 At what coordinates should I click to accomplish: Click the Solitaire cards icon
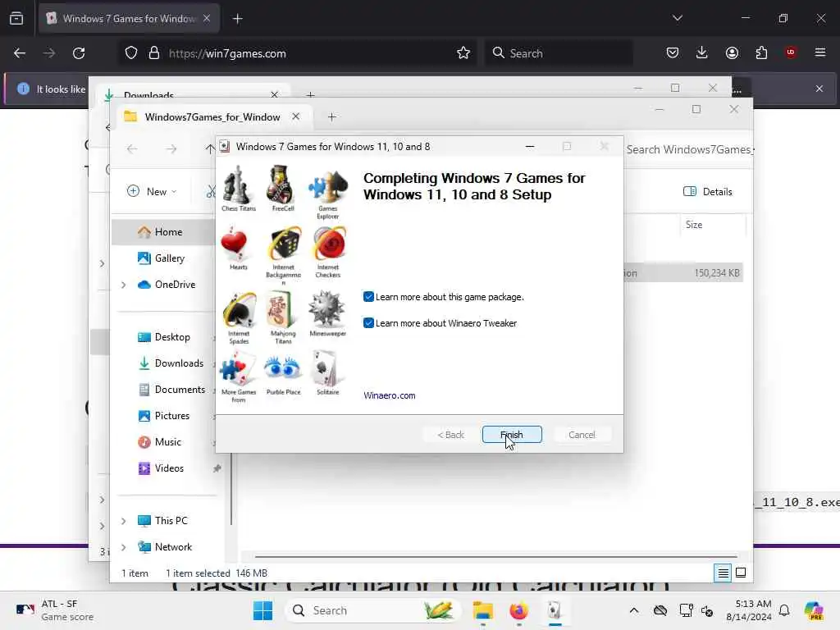tap(326, 368)
